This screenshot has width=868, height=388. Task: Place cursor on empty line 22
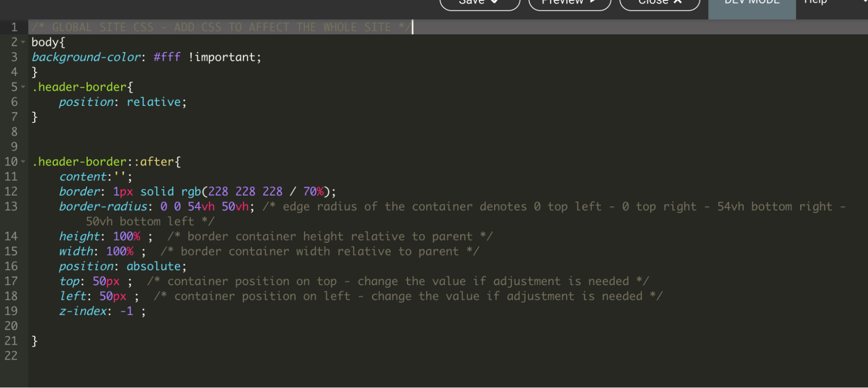tap(448, 356)
